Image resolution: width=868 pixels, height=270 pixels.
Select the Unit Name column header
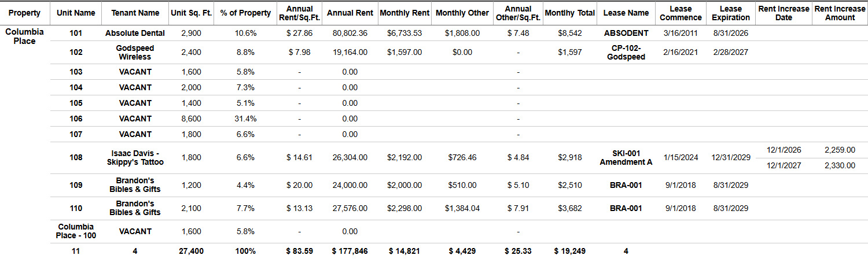(x=76, y=13)
